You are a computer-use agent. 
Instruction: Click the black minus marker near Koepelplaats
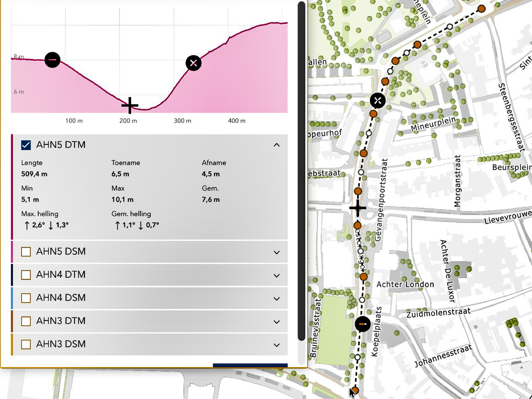(x=363, y=324)
